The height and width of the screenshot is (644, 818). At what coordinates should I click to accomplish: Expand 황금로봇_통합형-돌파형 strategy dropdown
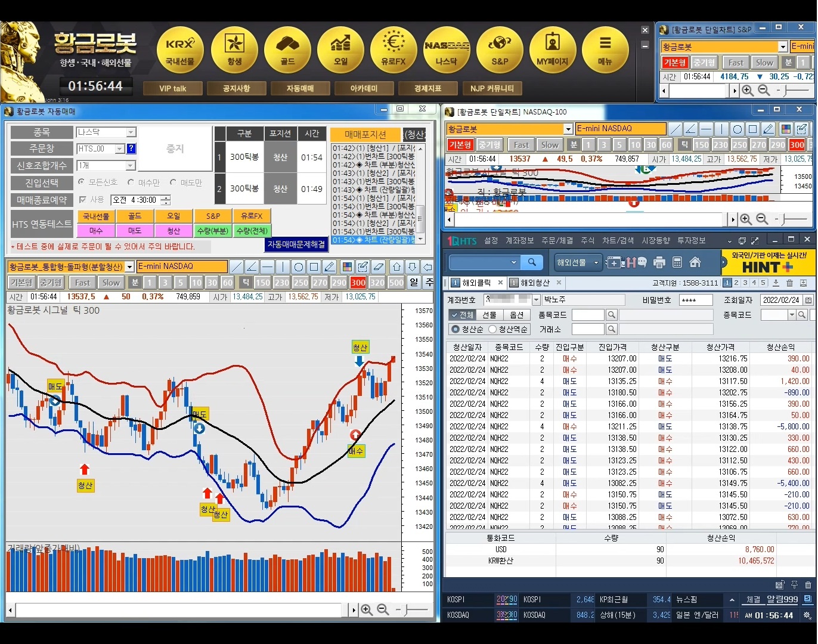coord(129,267)
